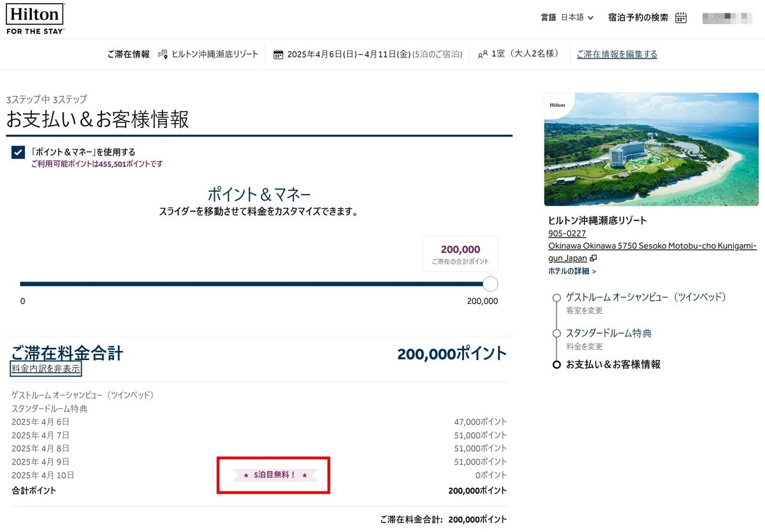Click the 言語 label
Screen dimensions: 765x532
tap(548, 18)
